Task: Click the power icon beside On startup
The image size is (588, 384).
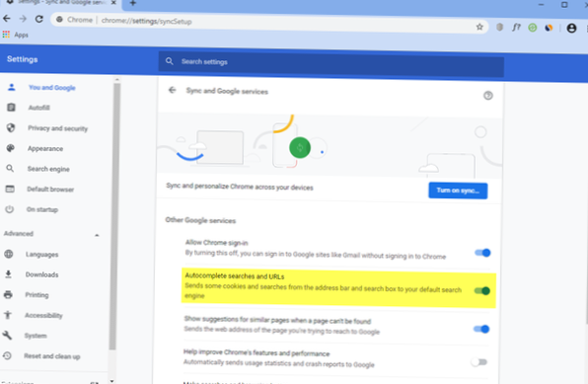Action: point(10,209)
